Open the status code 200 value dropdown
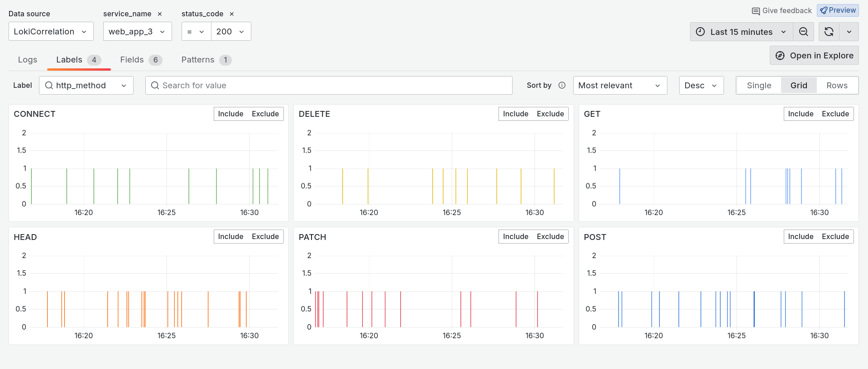Image resolution: width=868 pixels, height=369 pixels. pyautogui.click(x=231, y=31)
